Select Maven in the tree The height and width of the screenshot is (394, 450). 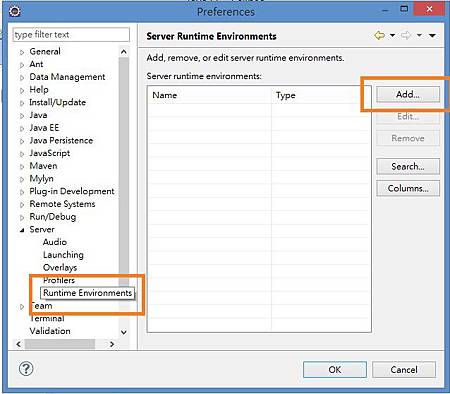click(x=43, y=166)
